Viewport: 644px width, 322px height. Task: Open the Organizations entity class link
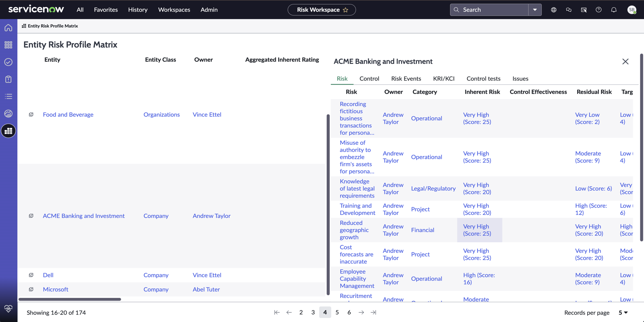pos(161,115)
